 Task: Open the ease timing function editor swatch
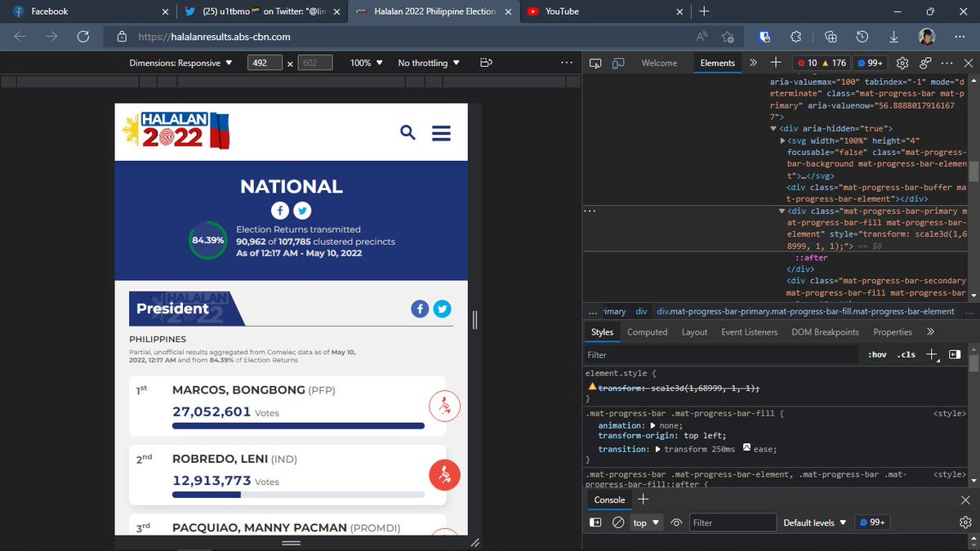(x=746, y=448)
